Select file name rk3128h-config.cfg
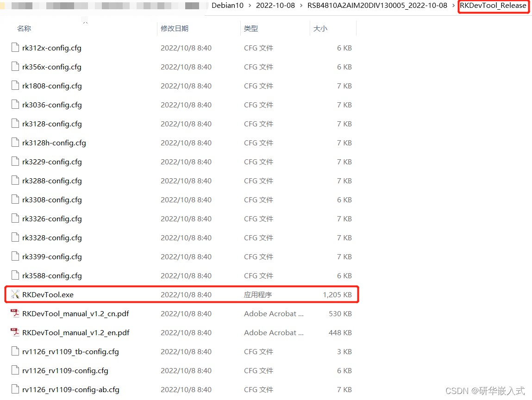Screen dimensions: 532x400 coord(54,143)
